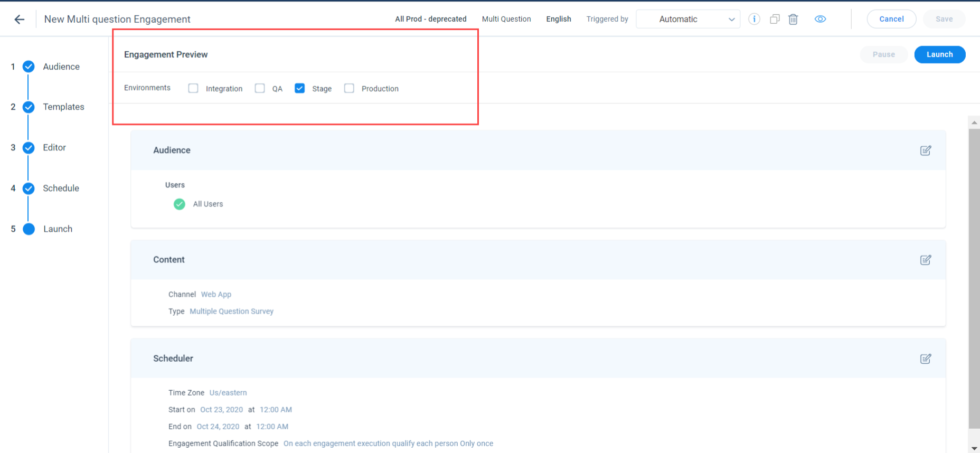Click the start time 12:00 AM value
This screenshot has height=453, width=980.
276,410
